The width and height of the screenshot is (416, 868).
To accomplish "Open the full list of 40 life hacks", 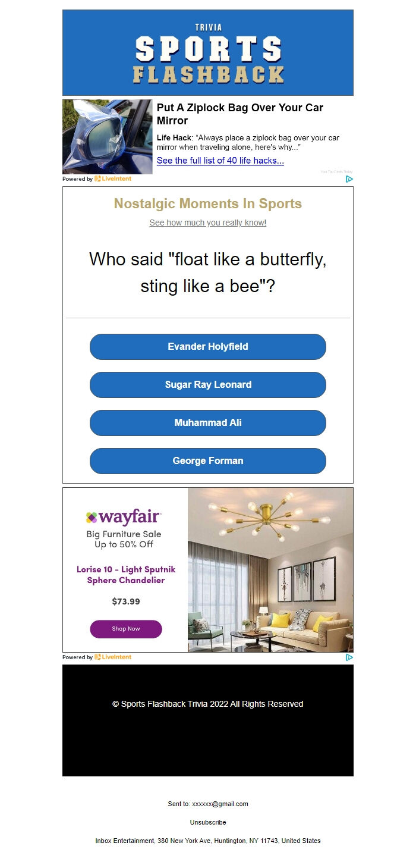I will [220, 160].
